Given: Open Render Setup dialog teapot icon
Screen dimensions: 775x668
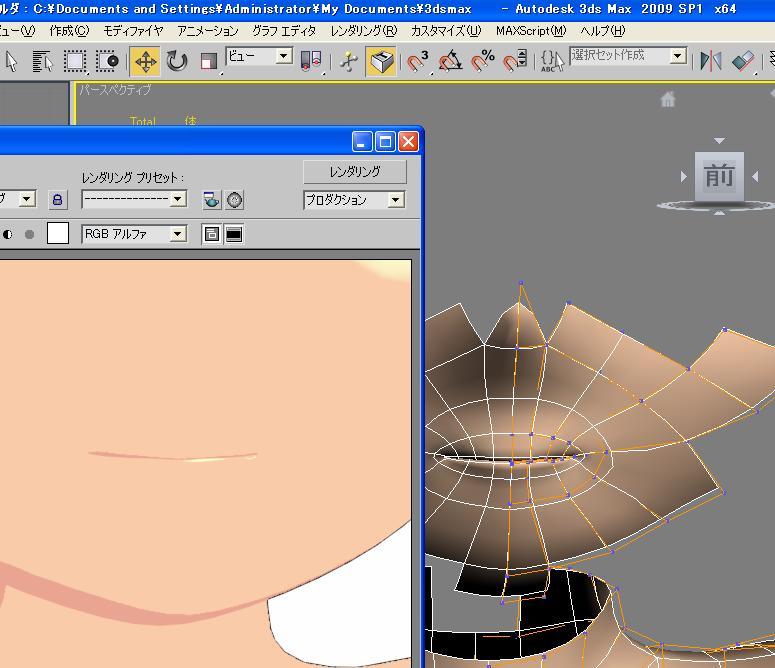Looking at the screenshot, I should point(212,200).
